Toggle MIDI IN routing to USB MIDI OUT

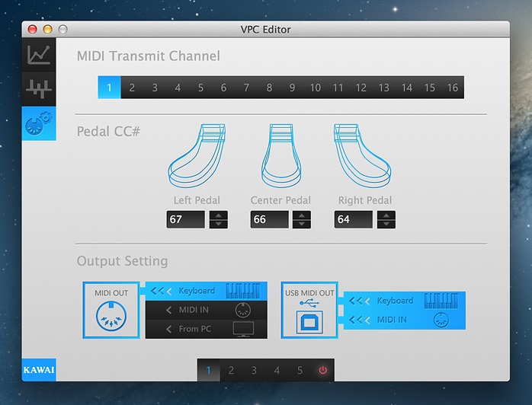click(x=405, y=320)
